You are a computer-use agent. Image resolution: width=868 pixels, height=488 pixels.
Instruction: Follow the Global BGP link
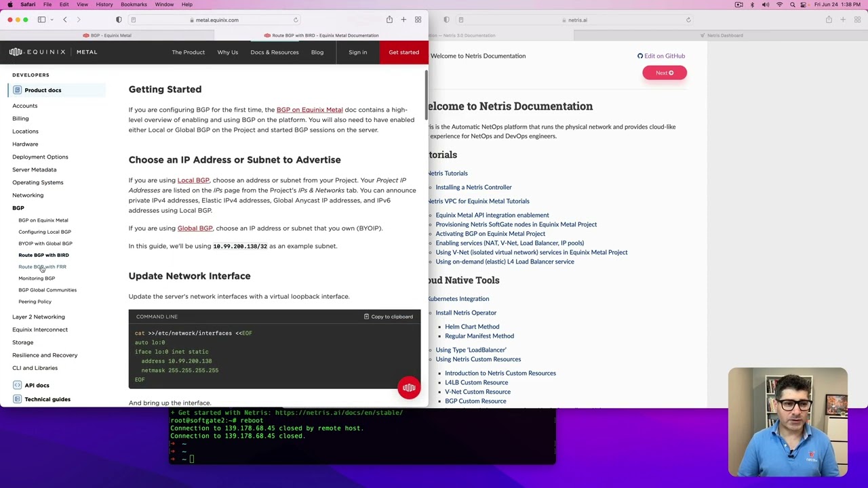tap(195, 228)
